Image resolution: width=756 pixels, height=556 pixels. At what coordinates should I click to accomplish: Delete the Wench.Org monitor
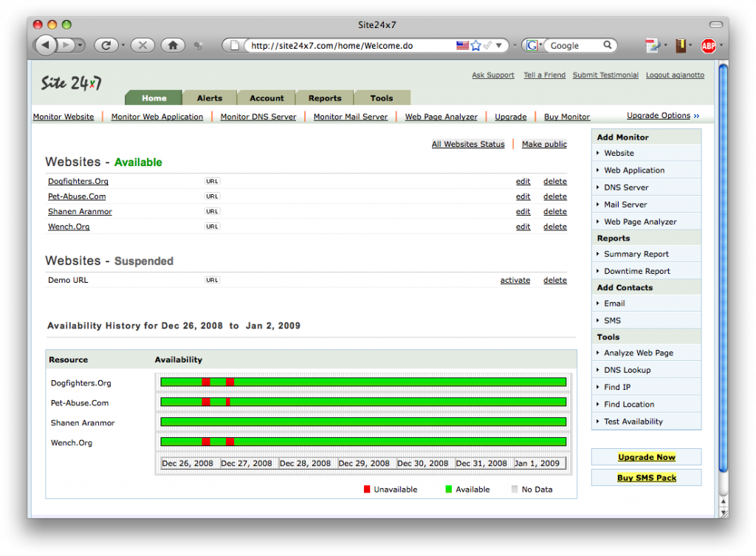[x=555, y=227]
